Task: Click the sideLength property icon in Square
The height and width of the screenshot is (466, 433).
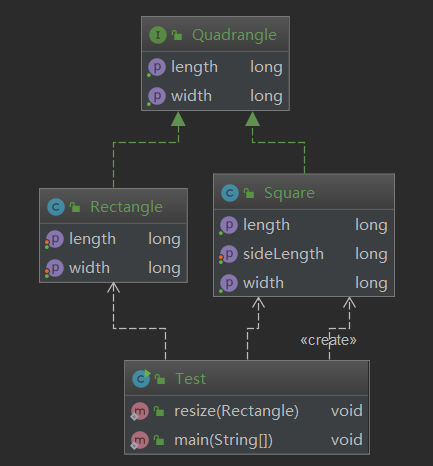Action: coord(228,254)
